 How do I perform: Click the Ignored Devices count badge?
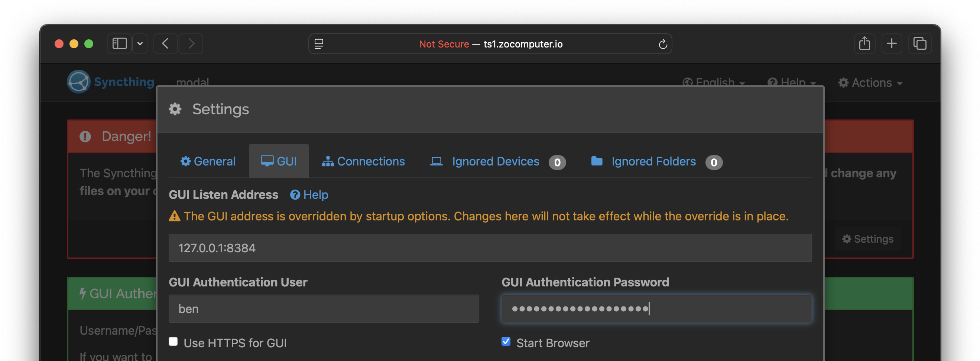pyautogui.click(x=557, y=162)
